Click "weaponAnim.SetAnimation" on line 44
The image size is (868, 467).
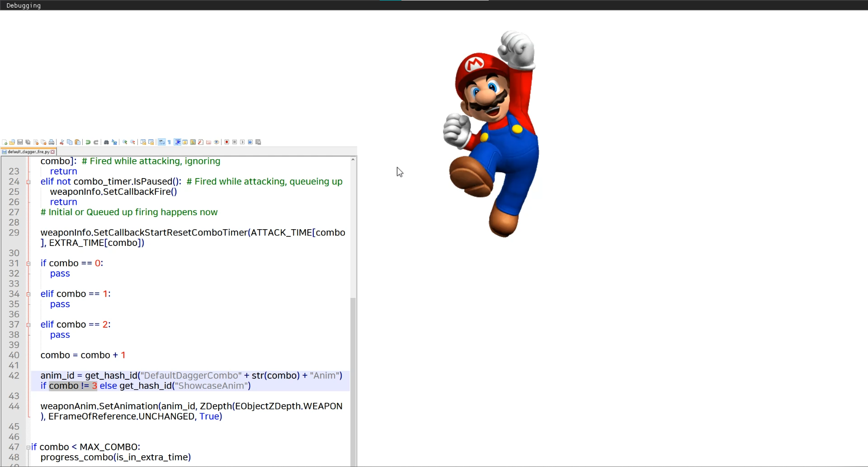click(99, 406)
